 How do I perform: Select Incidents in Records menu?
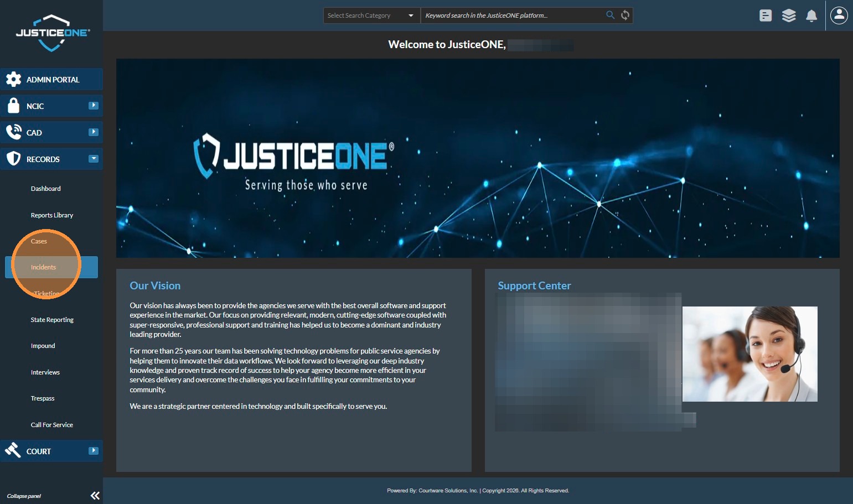pos(51,267)
